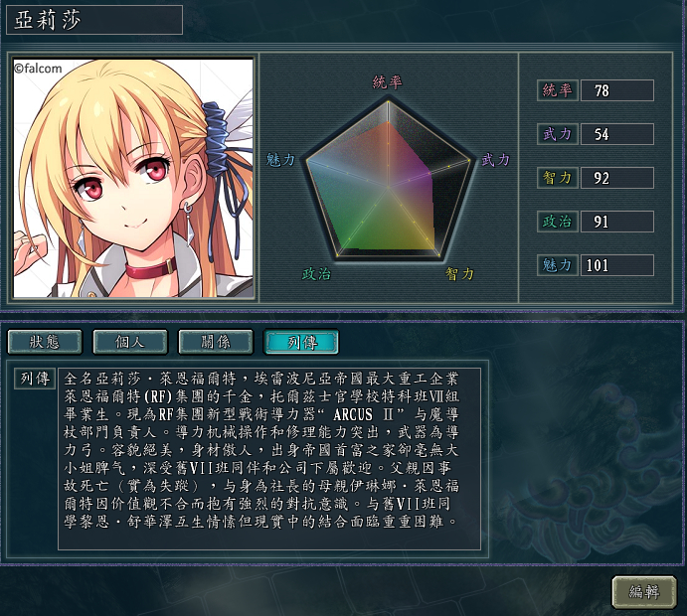Screen dimensions: 687x616
Task: Click the 智力 stat label button
Action: 558,178
